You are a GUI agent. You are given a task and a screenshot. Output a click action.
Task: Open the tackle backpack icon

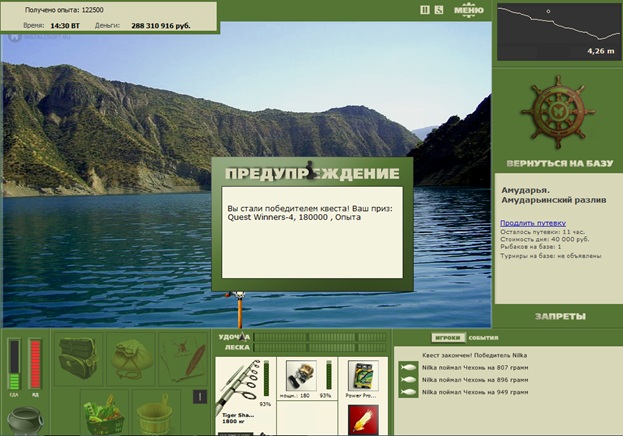pos(78,358)
